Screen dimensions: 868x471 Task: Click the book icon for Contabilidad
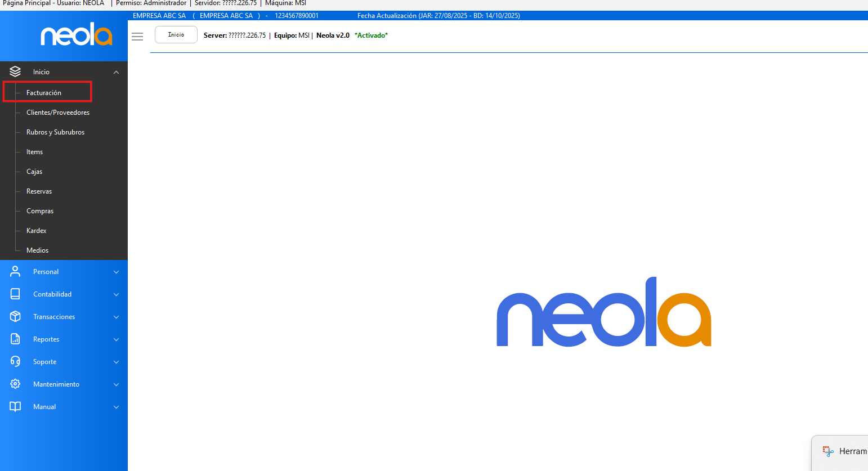click(15, 294)
